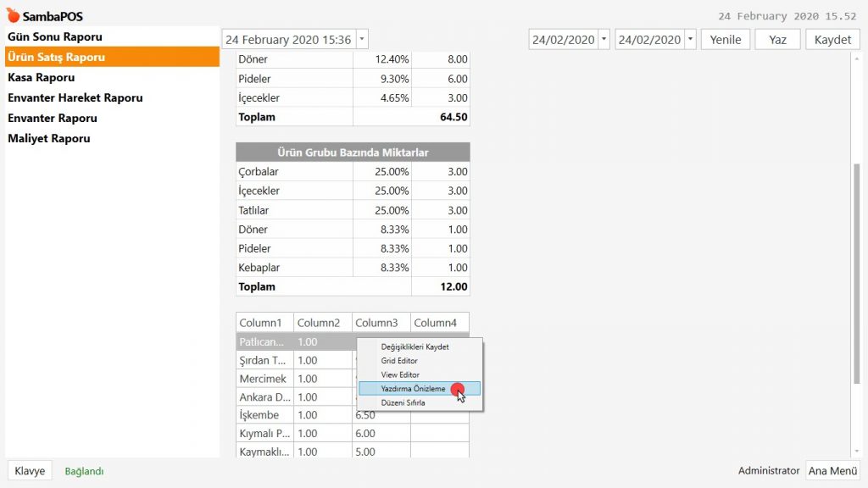The height and width of the screenshot is (488, 868).
Task: Click Kaydet to save report
Action: coord(832,40)
